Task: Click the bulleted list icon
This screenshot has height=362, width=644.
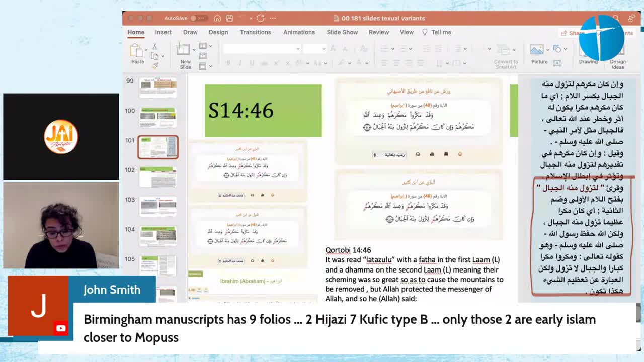Action: pyautogui.click(x=385, y=49)
